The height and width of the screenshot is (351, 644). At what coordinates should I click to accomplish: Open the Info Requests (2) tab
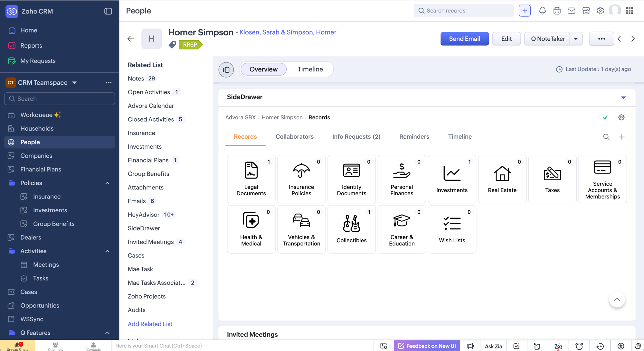click(356, 137)
